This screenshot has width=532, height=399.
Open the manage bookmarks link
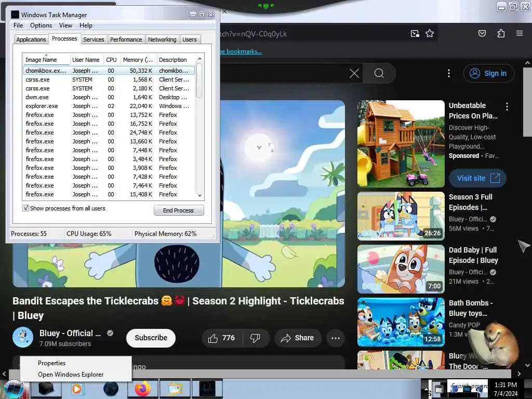pyautogui.click(x=241, y=51)
